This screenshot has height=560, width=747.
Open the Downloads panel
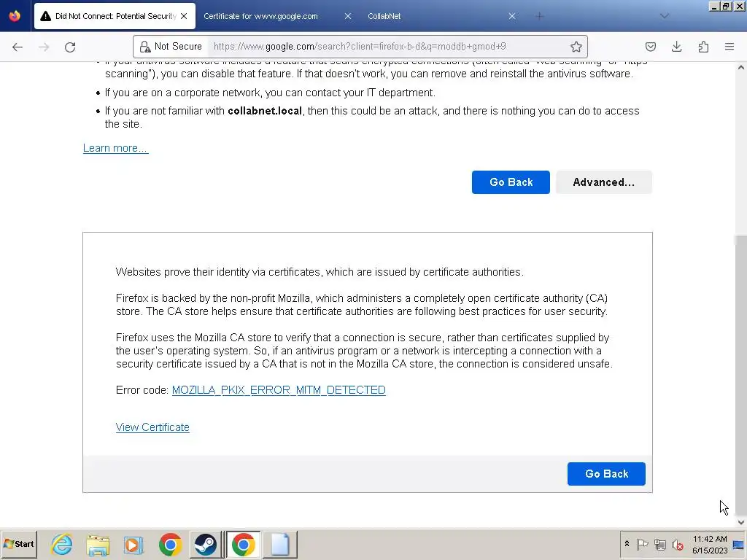coord(676,47)
